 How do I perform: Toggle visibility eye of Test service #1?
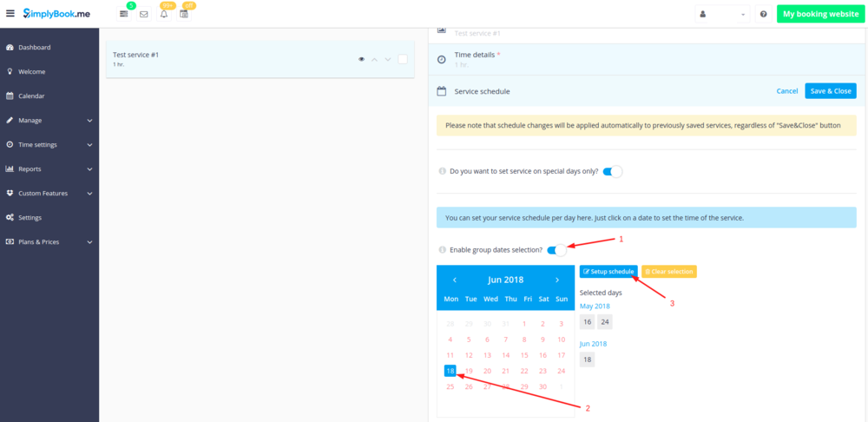tap(360, 60)
